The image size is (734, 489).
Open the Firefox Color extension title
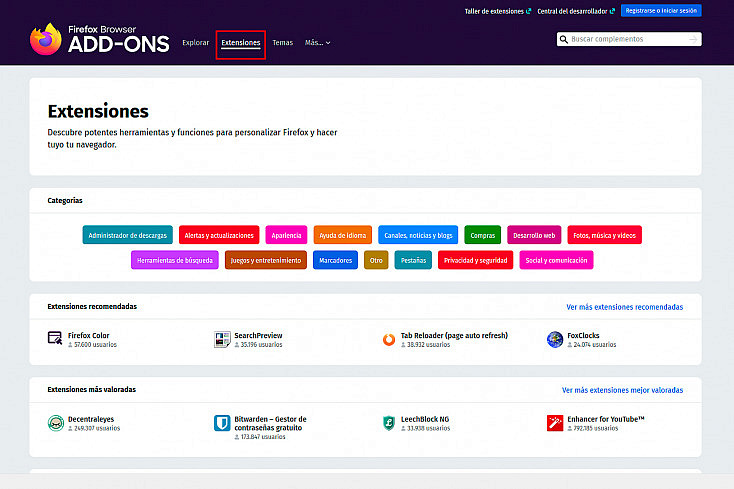[88, 336]
